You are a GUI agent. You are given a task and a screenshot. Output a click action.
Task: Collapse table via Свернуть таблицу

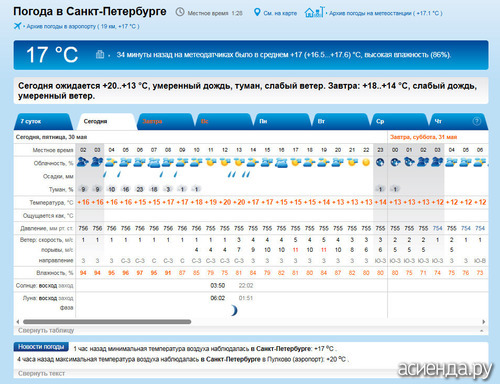[46, 330]
